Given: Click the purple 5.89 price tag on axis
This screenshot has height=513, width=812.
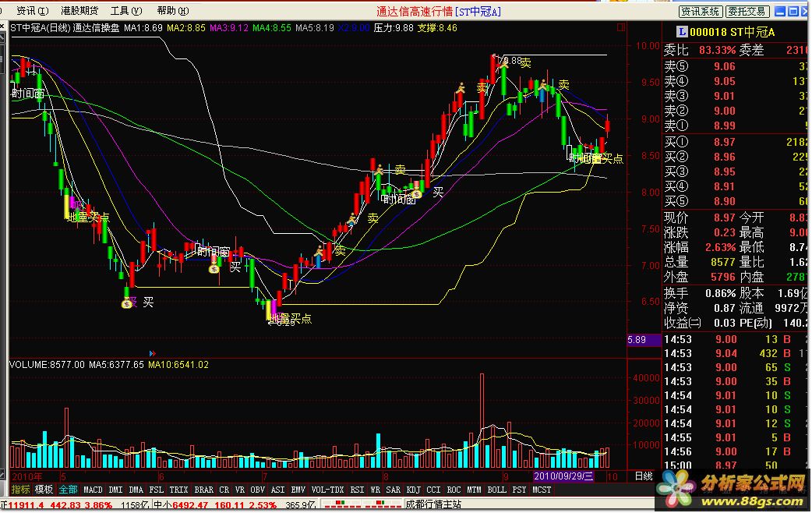Looking at the screenshot, I should pyautogui.click(x=644, y=340).
